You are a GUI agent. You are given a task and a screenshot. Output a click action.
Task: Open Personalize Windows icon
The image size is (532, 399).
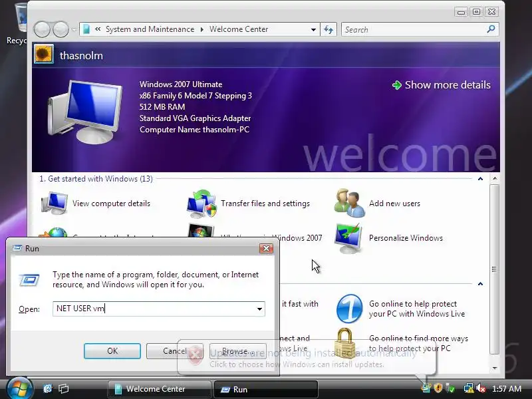point(348,238)
